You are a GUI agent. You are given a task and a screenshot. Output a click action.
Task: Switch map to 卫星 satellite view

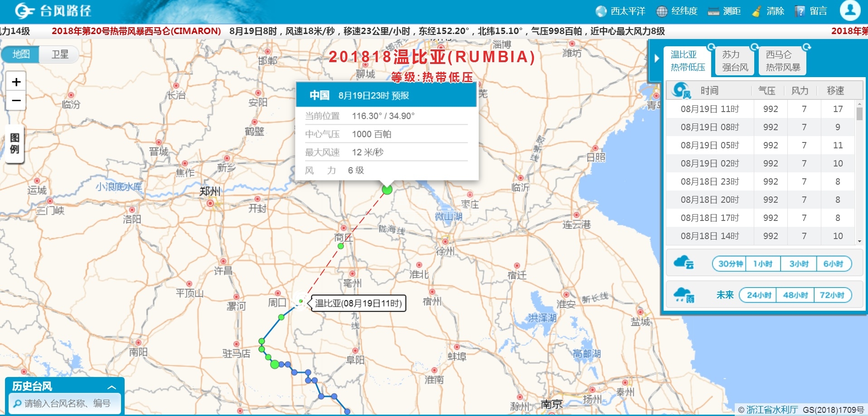[59, 54]
